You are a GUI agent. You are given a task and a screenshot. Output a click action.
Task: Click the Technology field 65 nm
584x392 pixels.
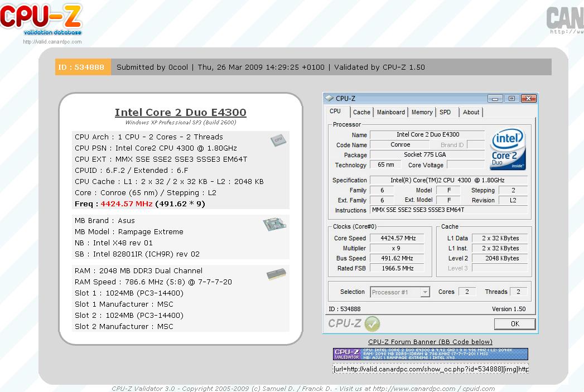point(385,164)
